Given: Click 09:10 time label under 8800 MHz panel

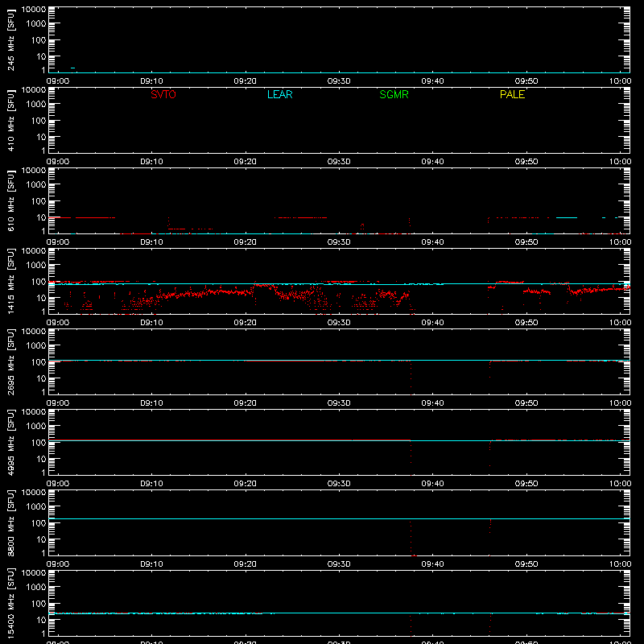Looking at the screenshot, I should click(x=151, y=564).
